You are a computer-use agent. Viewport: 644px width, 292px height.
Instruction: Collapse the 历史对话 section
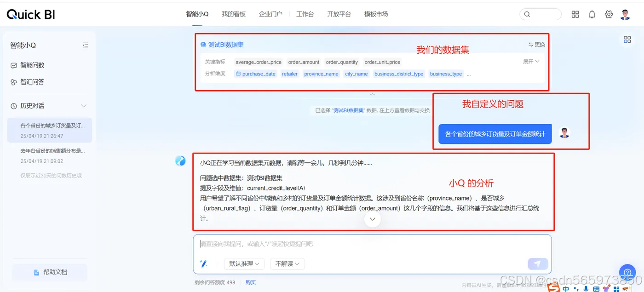(x=84, y=106)
